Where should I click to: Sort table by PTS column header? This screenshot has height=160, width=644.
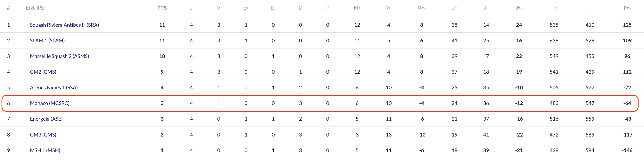click(x=162, y=8)
